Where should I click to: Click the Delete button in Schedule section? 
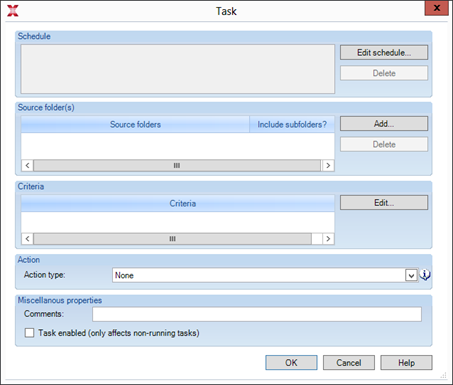coord(384,73)
